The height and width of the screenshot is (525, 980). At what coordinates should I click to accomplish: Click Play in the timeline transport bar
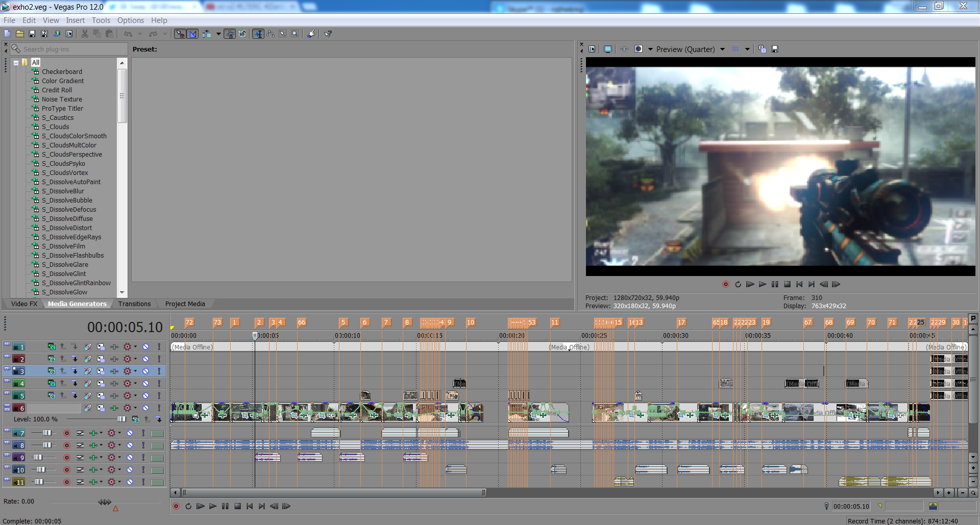pos(213,507)
